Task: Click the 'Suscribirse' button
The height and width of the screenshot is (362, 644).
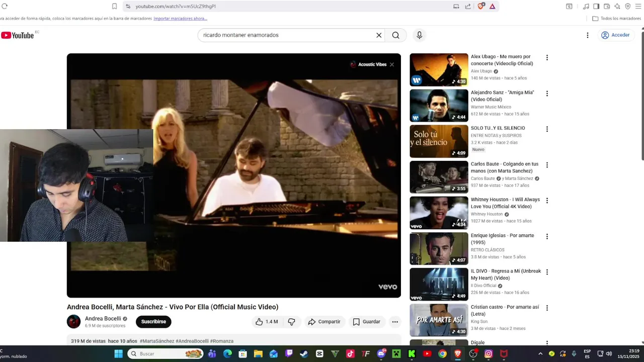Action: click(153, 322)
